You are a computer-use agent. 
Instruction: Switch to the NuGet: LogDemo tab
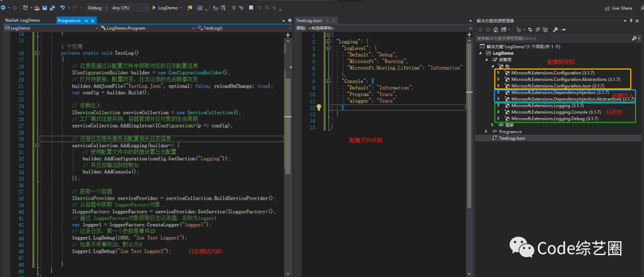[x=23, y=20]
